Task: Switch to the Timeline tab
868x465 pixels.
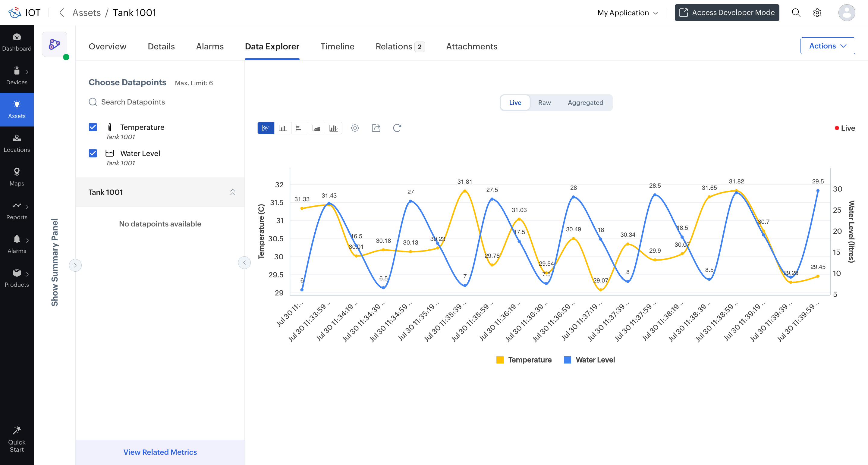Action: pos(337,46)
